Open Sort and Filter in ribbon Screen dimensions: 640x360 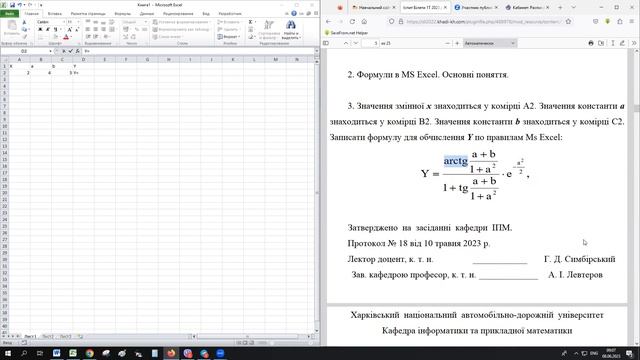pos(269,29)
